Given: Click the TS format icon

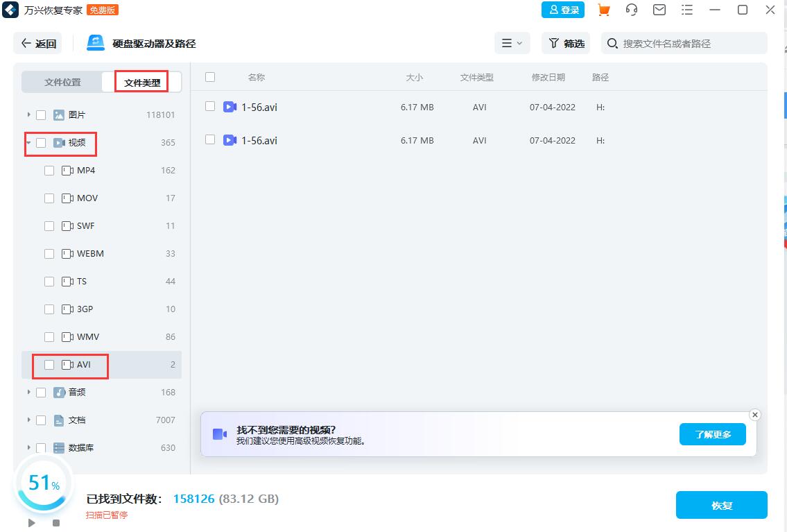Looking at the screenshot, I should [x=67, y=282].
